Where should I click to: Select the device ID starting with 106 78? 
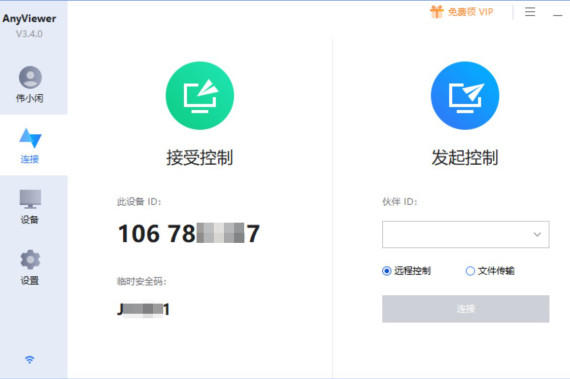point(189,233)
